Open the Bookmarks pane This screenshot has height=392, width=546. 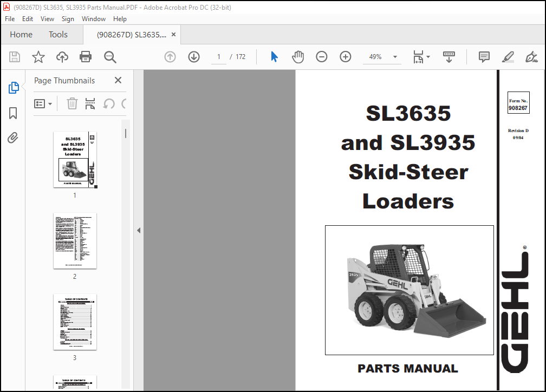13,113
